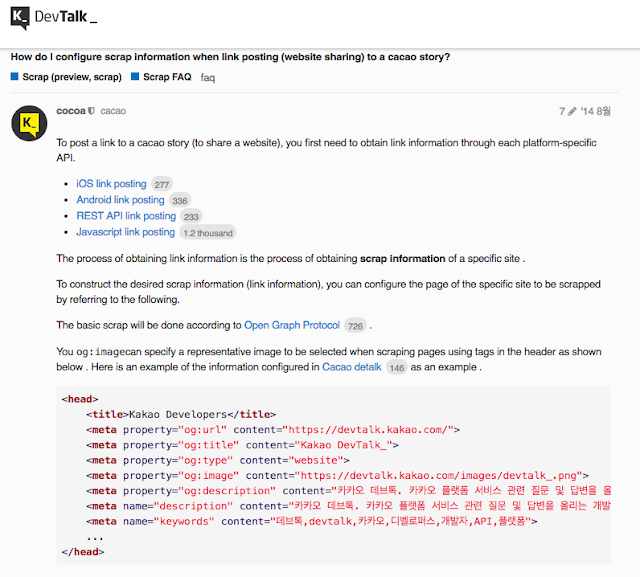
Task: Click the 1.2 thousand click-count badge
Action: tap(208, 233)
